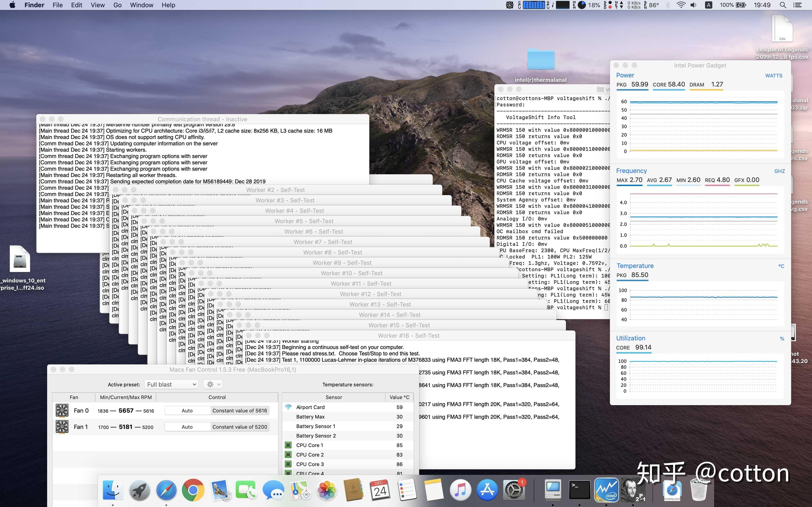Set Fan 0 control to Auto
The image size is (812, 507).
pyautogui.click(x=187, y=410)
